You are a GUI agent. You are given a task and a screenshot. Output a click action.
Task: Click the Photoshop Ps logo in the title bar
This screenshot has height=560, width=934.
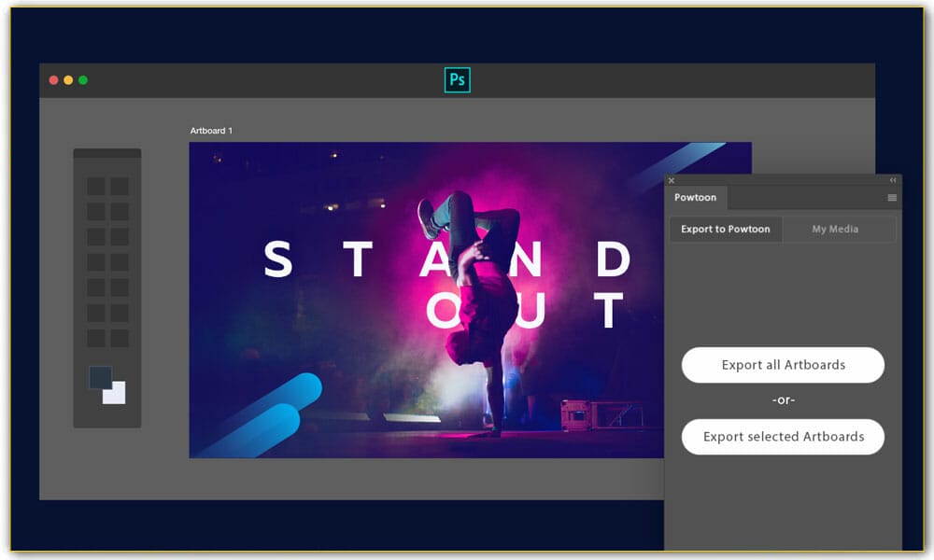457,80
